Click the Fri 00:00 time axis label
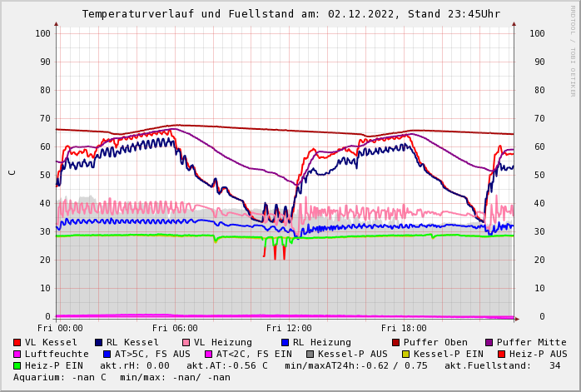Image resolution: width=581 pixels, height=392 pixels. 60,328
